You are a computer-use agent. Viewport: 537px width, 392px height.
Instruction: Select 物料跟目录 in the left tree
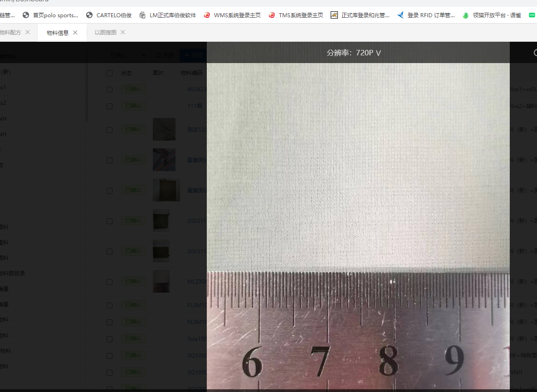tap(13, 274)
